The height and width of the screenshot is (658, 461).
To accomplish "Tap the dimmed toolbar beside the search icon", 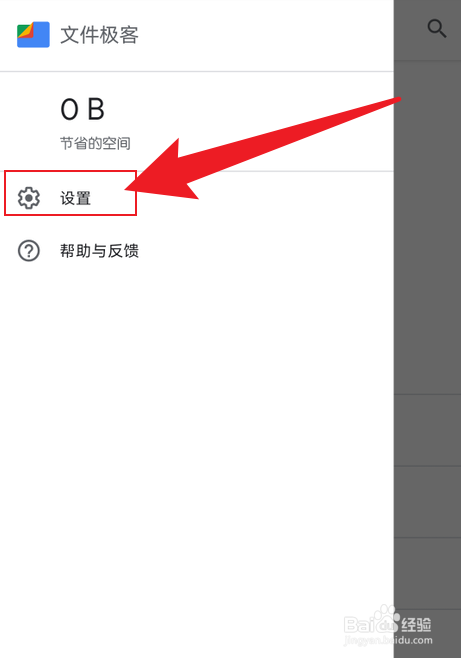I will (409, 29).
